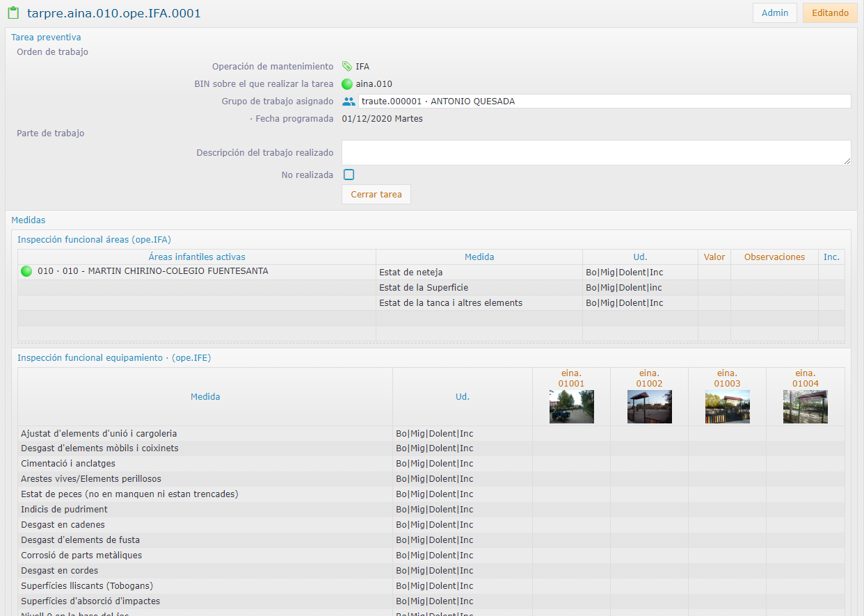The width and height of the screenshot is (864, 616).
Task: Click Desgast d'elements mòbils i coixinets row
Action: 431,448
